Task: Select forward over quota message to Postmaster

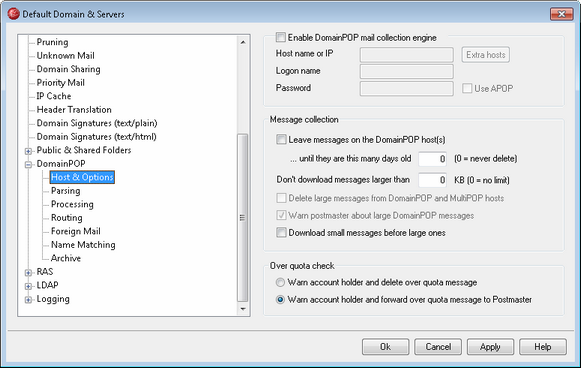Action: [x=280, y=299]
